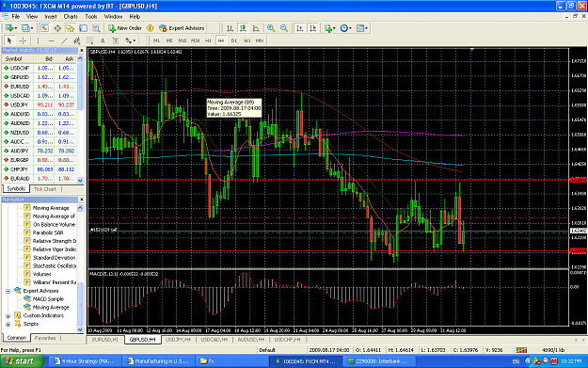Screen dimensions: 588x368
Task: Toggle the Market Watch window icon
Action: (x=44, y=28)
